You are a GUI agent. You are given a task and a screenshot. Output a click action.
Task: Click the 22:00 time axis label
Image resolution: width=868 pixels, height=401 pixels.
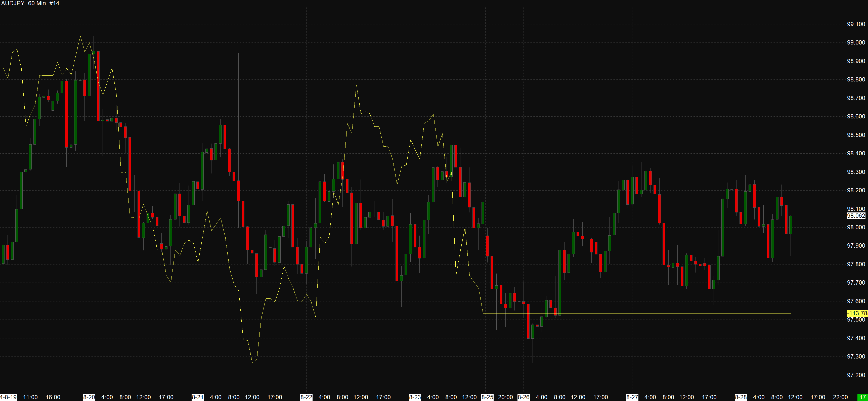coord(840,397)
